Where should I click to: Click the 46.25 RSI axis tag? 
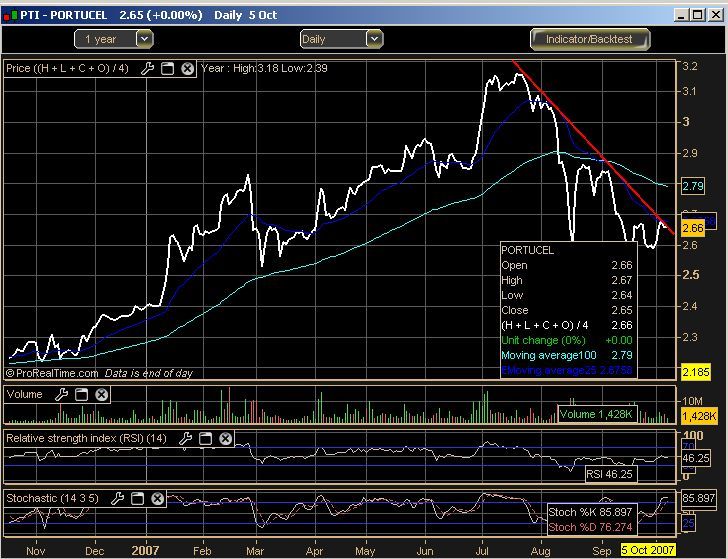[696, 458]
